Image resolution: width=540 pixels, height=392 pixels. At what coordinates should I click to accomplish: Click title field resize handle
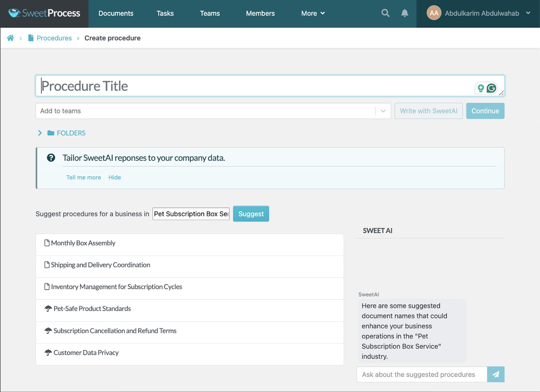point(501,93)
